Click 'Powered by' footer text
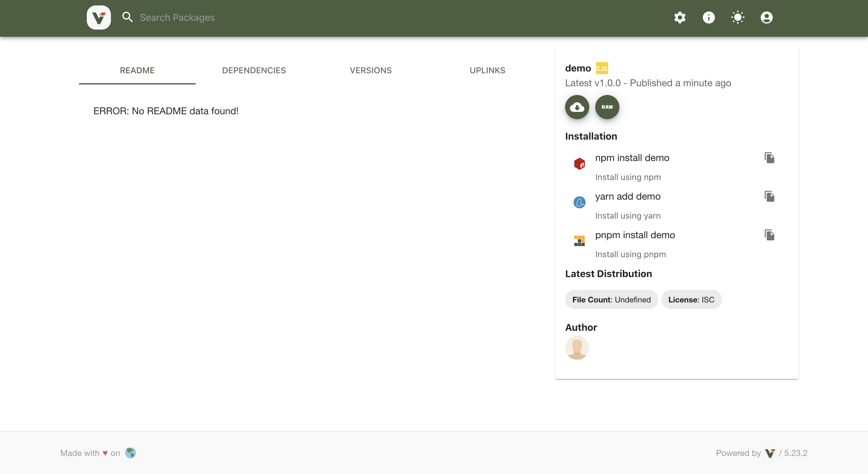The width and height of the screenshot is (868, 474). [x=738, y=453]
